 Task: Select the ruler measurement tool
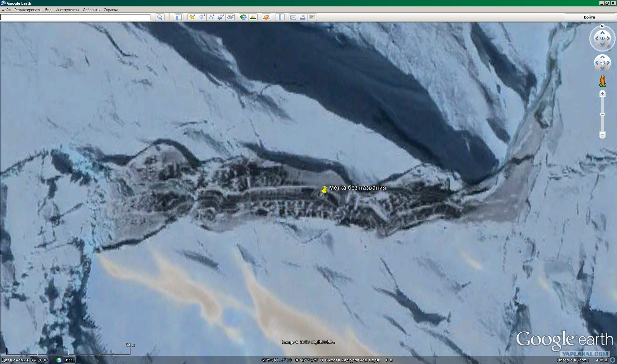point(280,17)
